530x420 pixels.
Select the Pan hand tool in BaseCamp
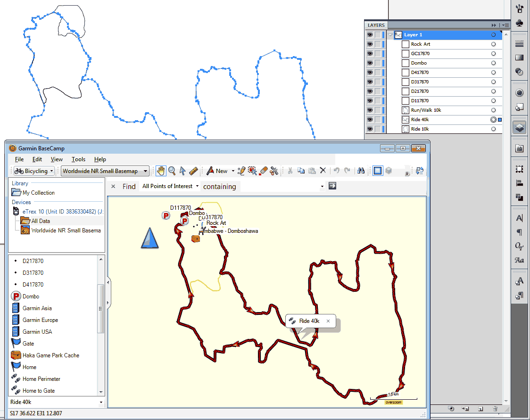[161, 171]
